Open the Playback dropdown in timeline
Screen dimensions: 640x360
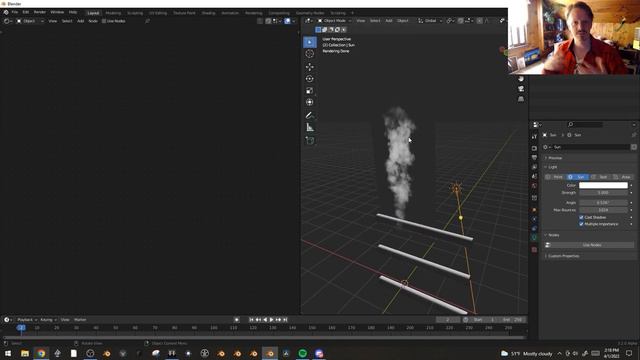[x=27, y=320]
